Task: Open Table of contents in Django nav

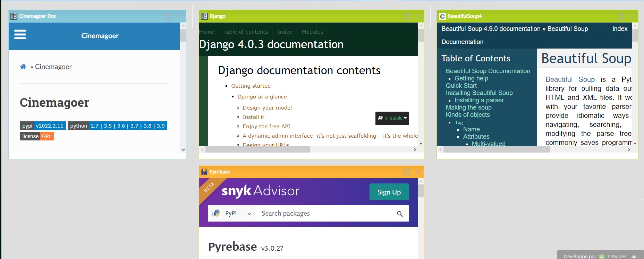Action: click(246, 32)
